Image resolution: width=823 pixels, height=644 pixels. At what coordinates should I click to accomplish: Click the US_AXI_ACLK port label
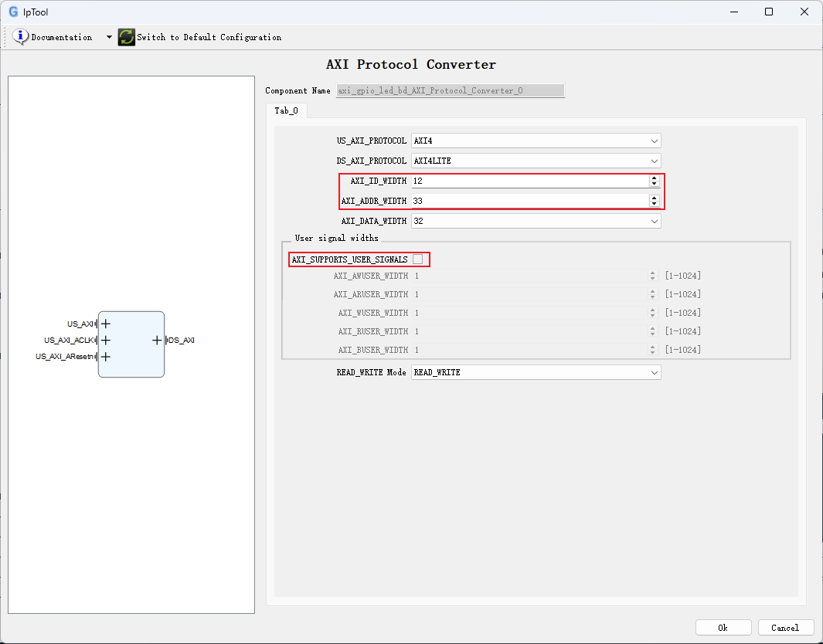tap(69, 341)
